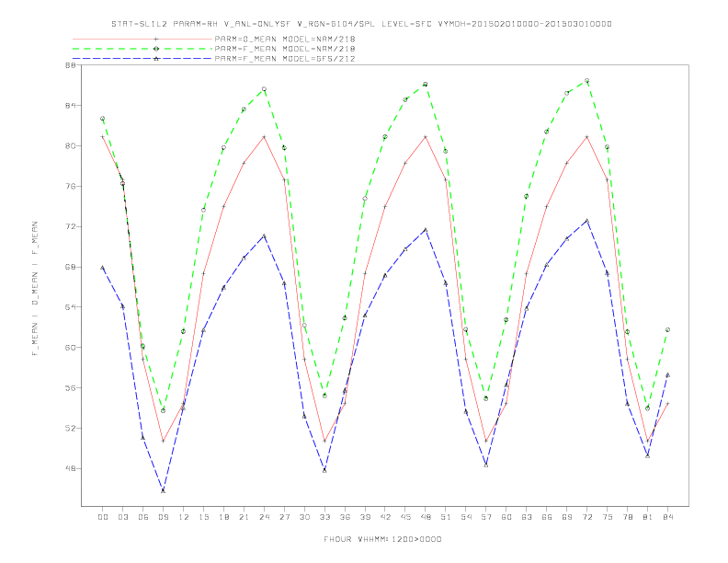Click x-axis tick label 75
This screenshot has height=563, width=728.
[x=608, y=517]
